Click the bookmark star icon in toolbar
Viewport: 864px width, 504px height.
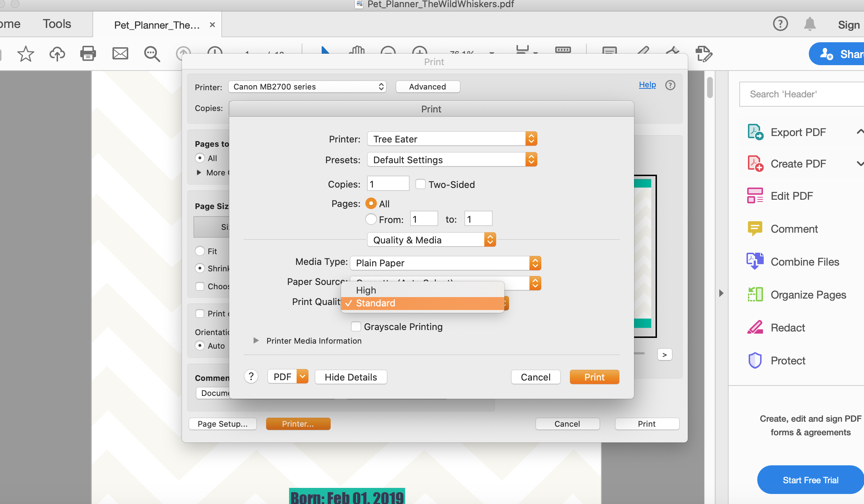tap(25, 54)
